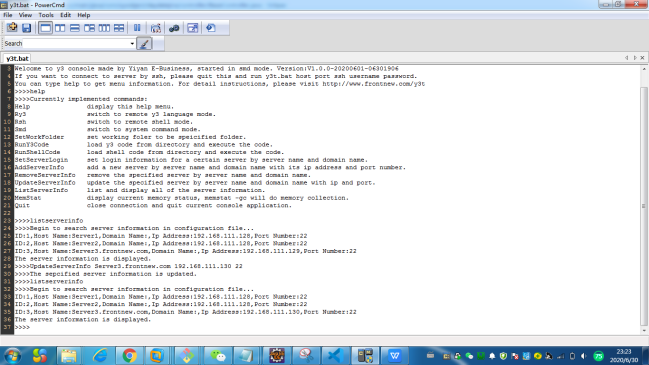This screenshot has height=365, width=649.
Task: Open Google Chrome from the taskbar
Action: point(129,355)
